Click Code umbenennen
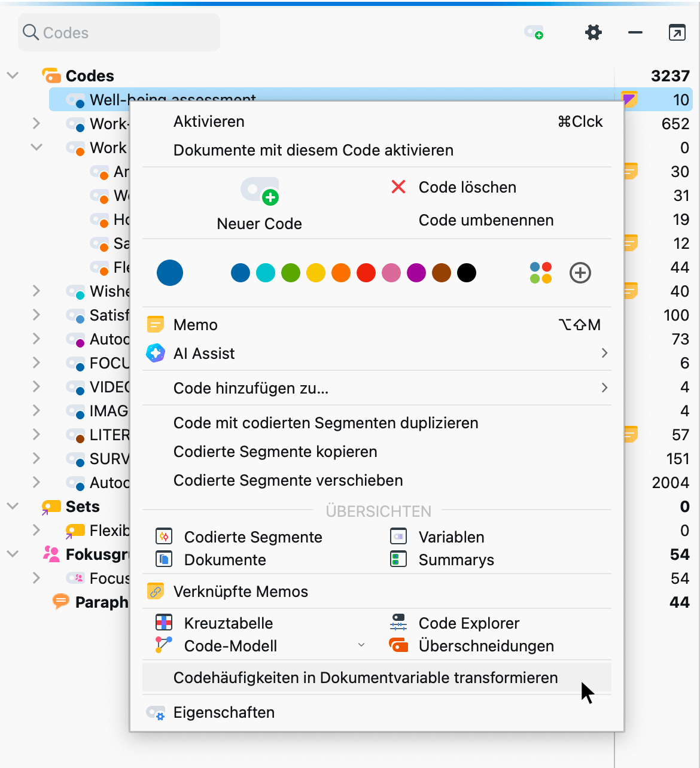This screenshot has width=700, height=768. [x=486, y=220]
